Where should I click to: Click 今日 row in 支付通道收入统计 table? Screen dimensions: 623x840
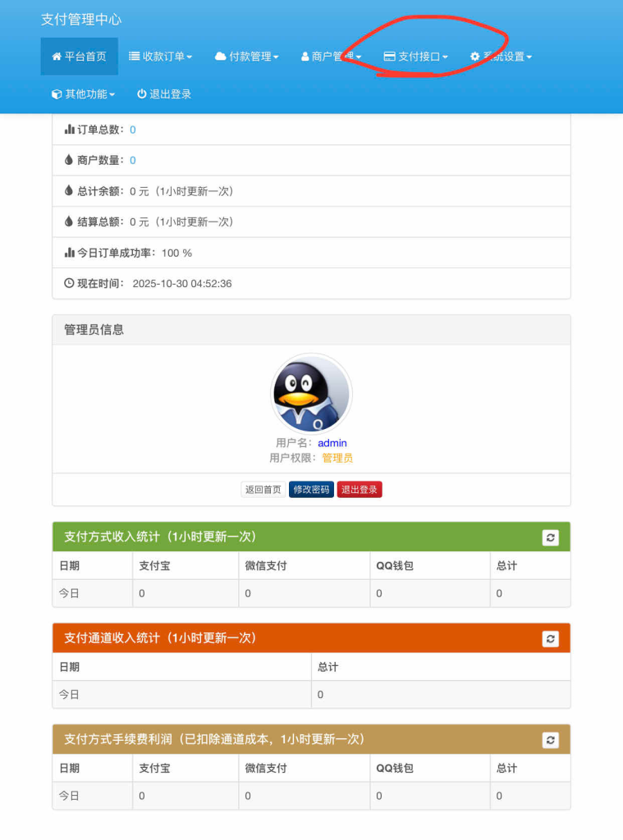[312, 695]
